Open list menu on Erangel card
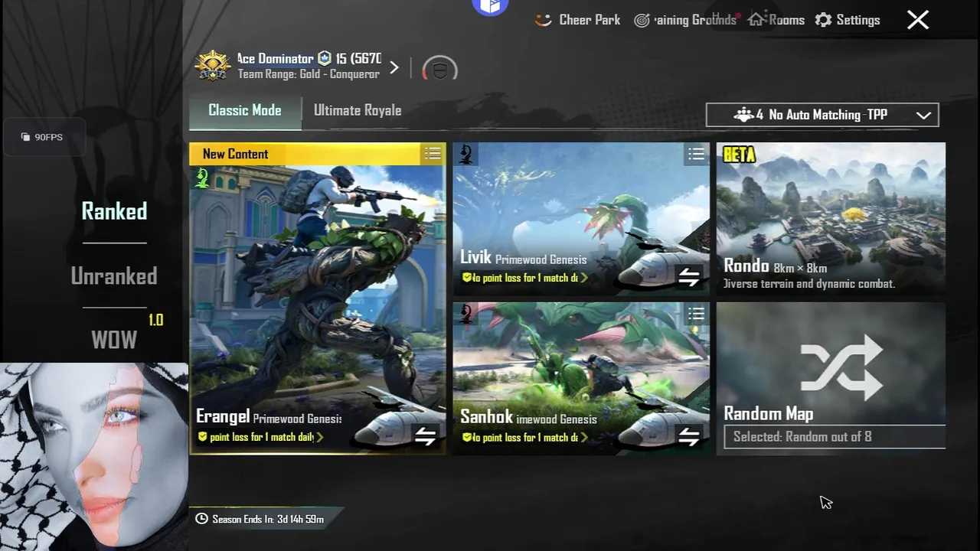 point(433,154)
